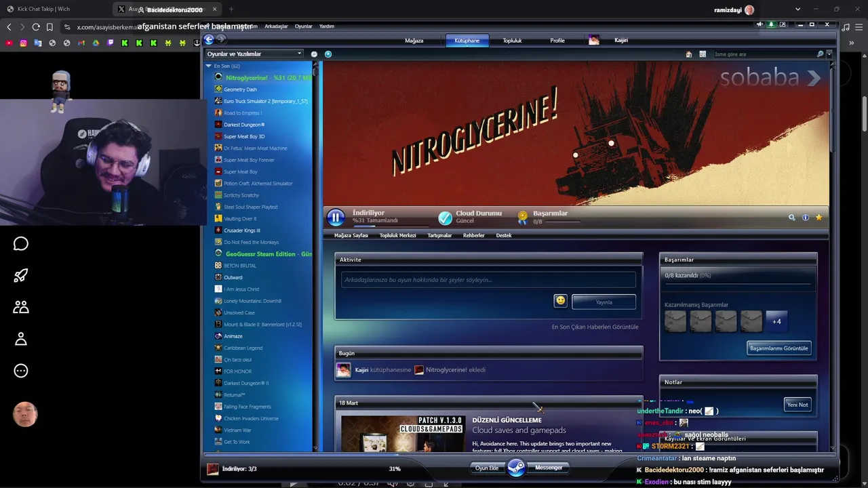Open search options dropdown arrow

point(829,54)
